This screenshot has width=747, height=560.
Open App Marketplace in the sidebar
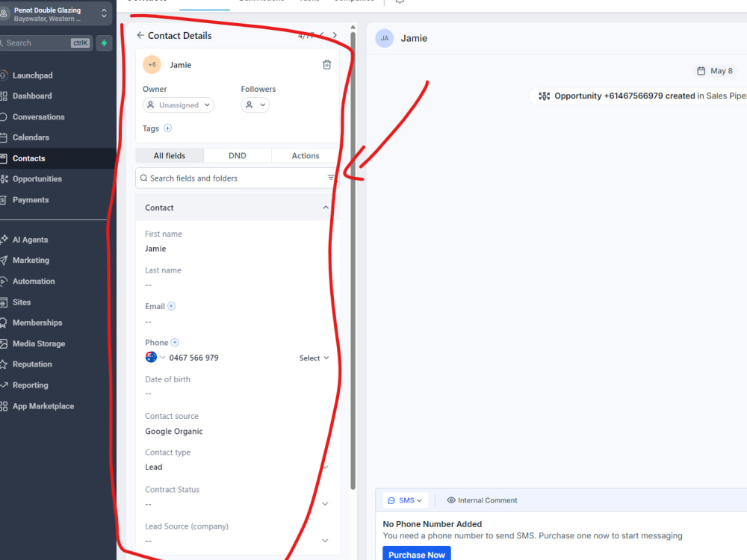43,405
